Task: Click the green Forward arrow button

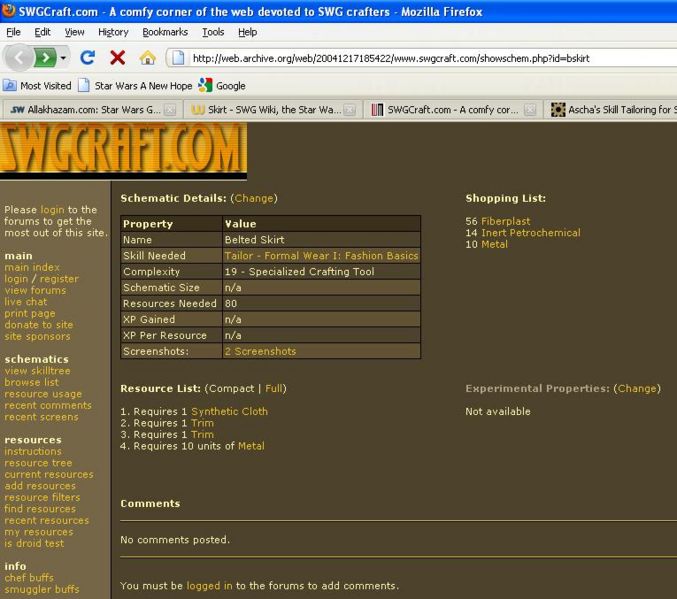Action: (x=45, y=58)
